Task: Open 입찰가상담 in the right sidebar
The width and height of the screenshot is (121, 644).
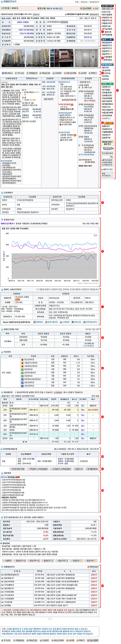Action: click(x=106, y=12)
